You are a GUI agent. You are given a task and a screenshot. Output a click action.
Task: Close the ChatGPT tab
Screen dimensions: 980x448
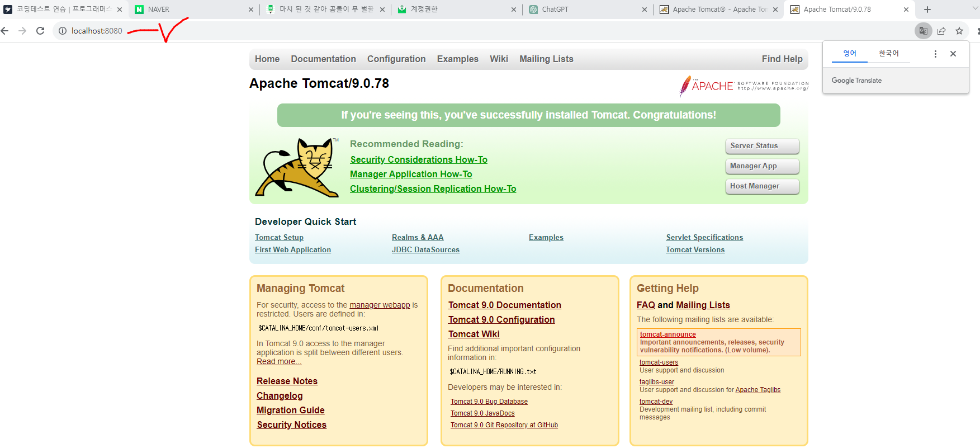(x=644, y=10)
